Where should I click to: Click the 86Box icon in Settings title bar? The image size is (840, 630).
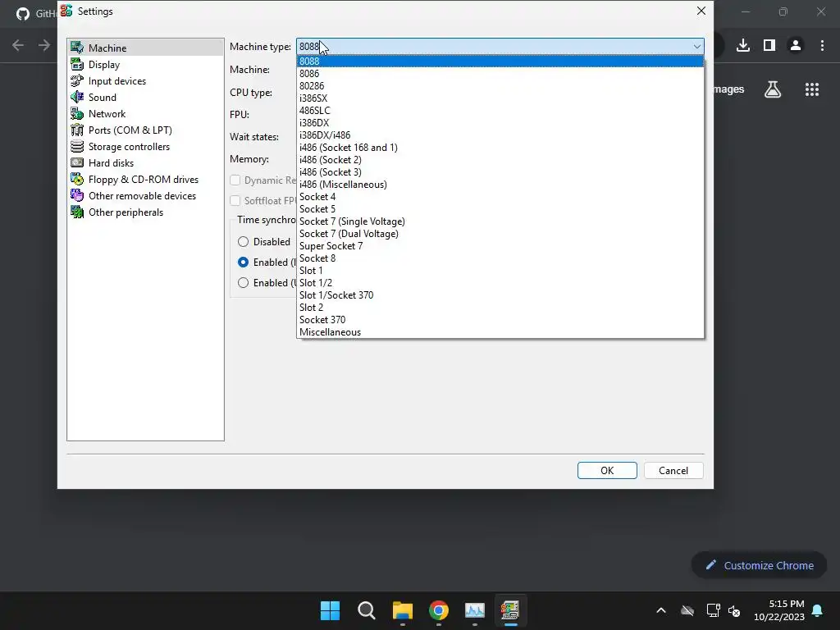click(66, 11)
